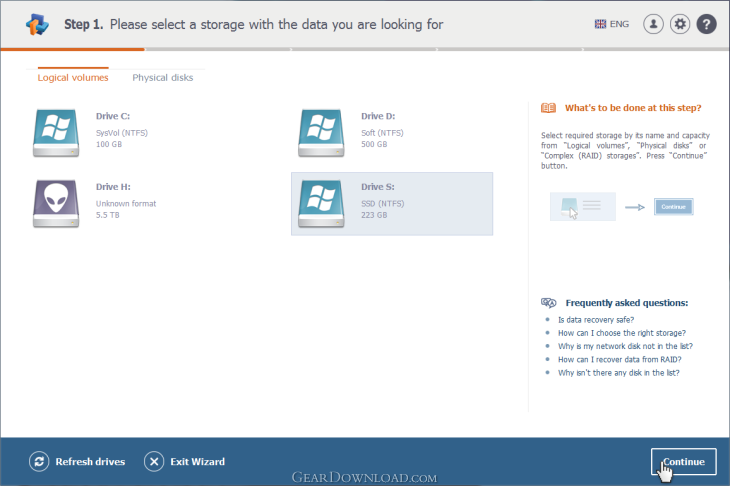Change language using the ENG selector
The width and height of the screenshot is (730, 486).
click(x=612, y=24)
